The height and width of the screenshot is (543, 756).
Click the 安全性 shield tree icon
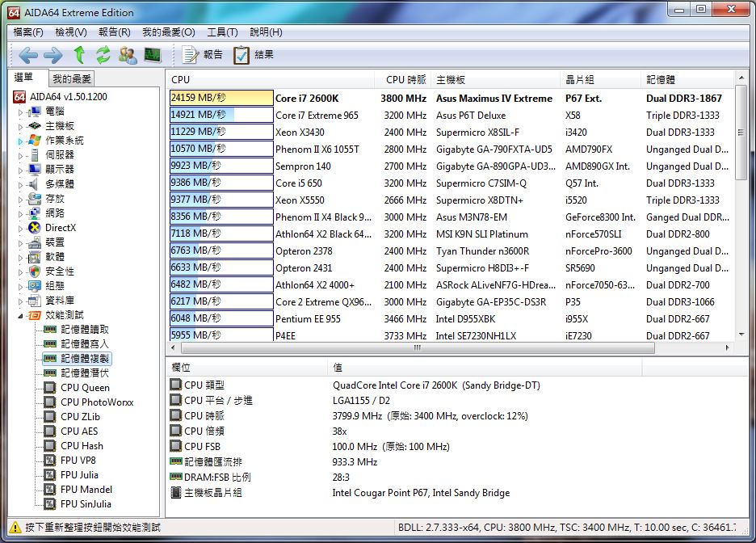34,271
